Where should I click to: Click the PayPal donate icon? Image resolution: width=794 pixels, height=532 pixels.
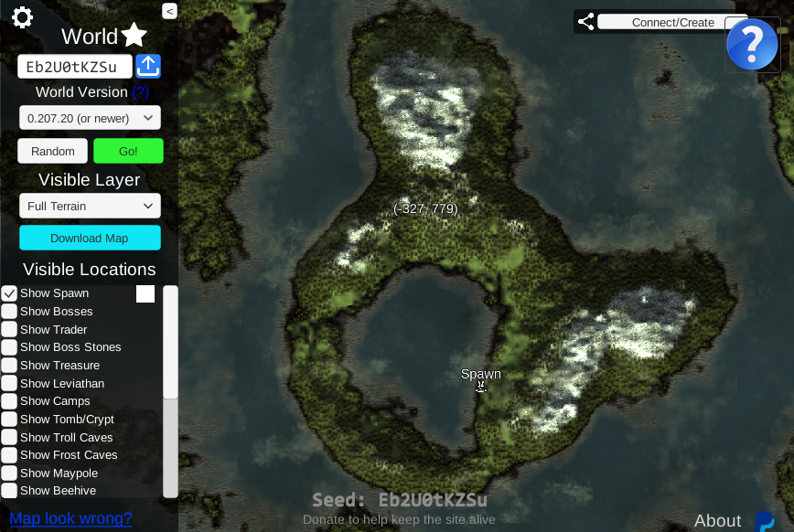(x=765, y=521)
